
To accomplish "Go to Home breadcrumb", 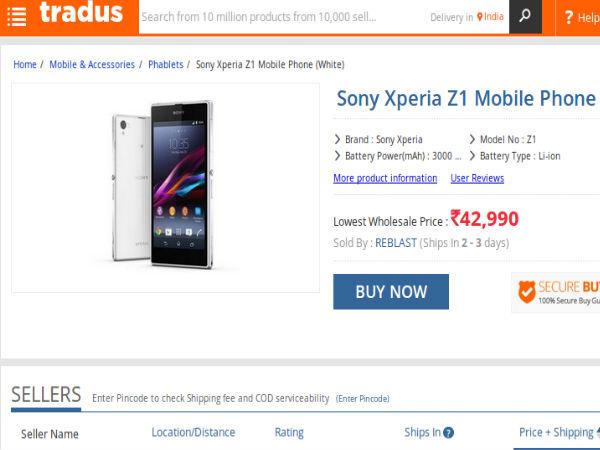I will 25,65.
